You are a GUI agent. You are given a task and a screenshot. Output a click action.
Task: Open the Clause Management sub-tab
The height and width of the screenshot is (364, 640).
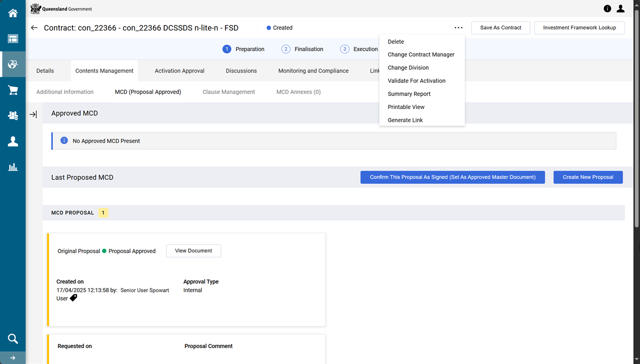pyautogui.click(x=228, y=92)
